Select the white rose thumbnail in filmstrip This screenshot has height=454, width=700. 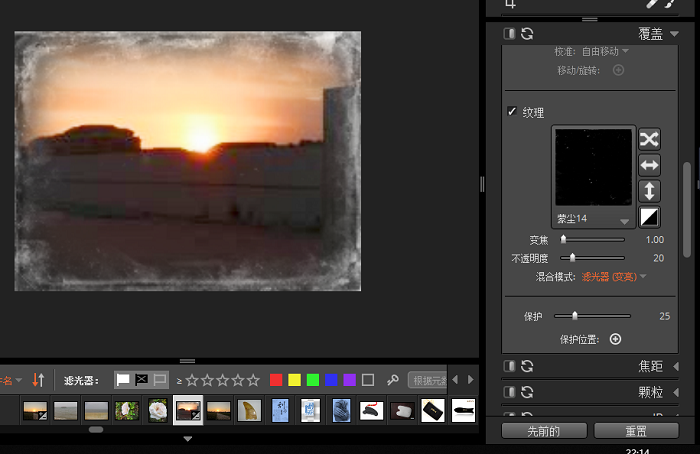(157, 410)
